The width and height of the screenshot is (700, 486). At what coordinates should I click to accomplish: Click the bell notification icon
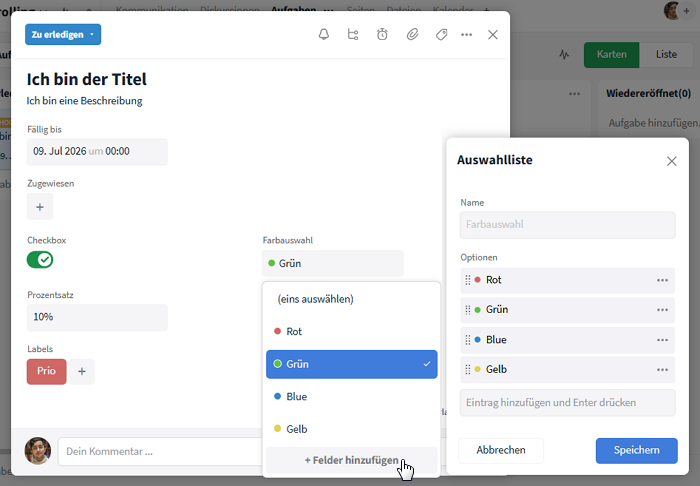tap(324, 34)
